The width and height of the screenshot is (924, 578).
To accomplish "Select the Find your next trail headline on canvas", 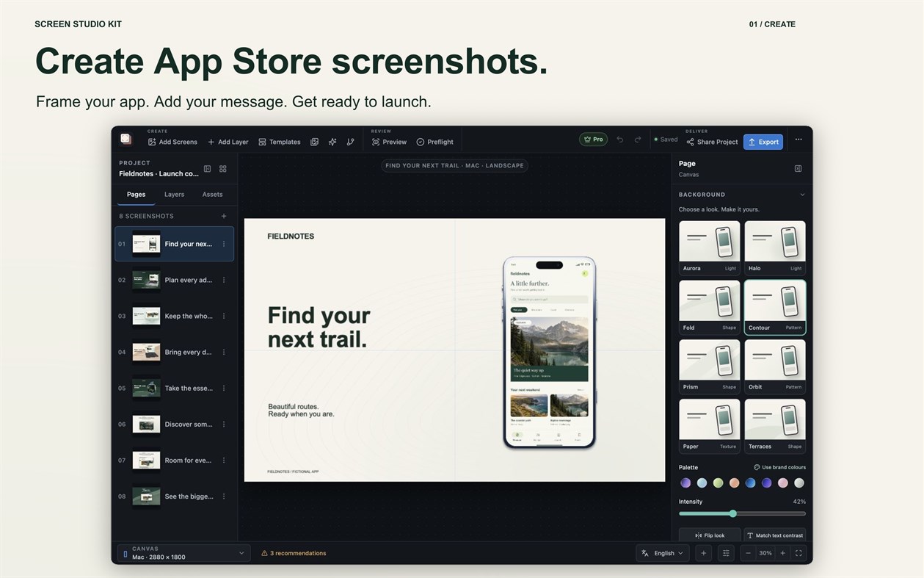I will [x=319, y=327].
